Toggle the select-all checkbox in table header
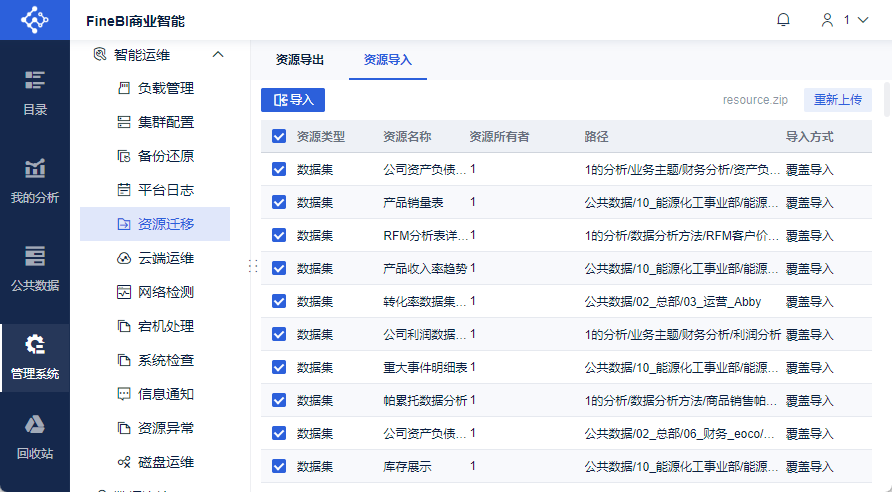This screenshot has width=892, height=492. 279,136
